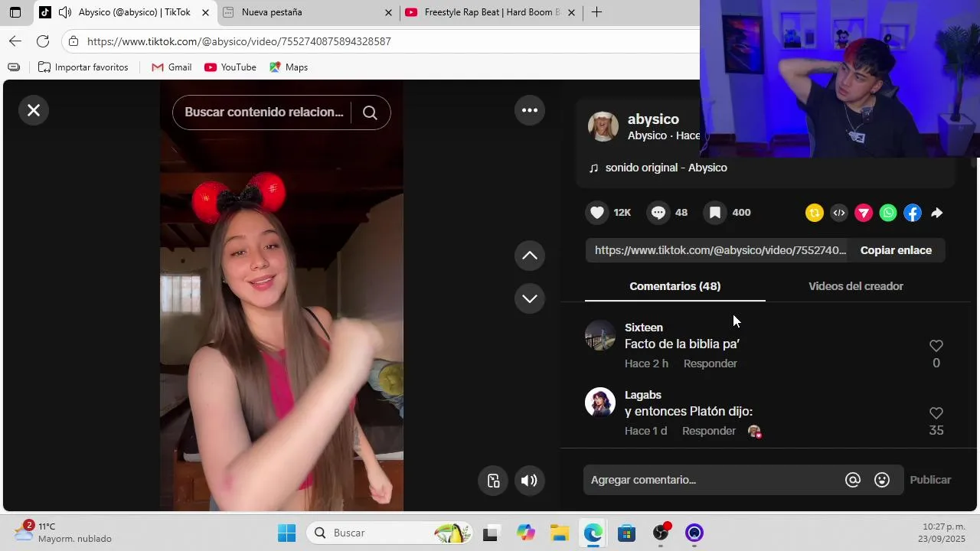Image resolution: width=980 pixels, height=551 pixels.
Task: Open Microsoft Store taskbar icon
Action: [626, 533]
